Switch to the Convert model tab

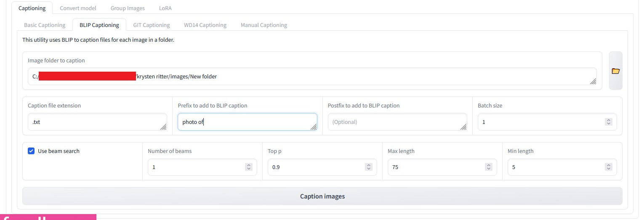78,8
